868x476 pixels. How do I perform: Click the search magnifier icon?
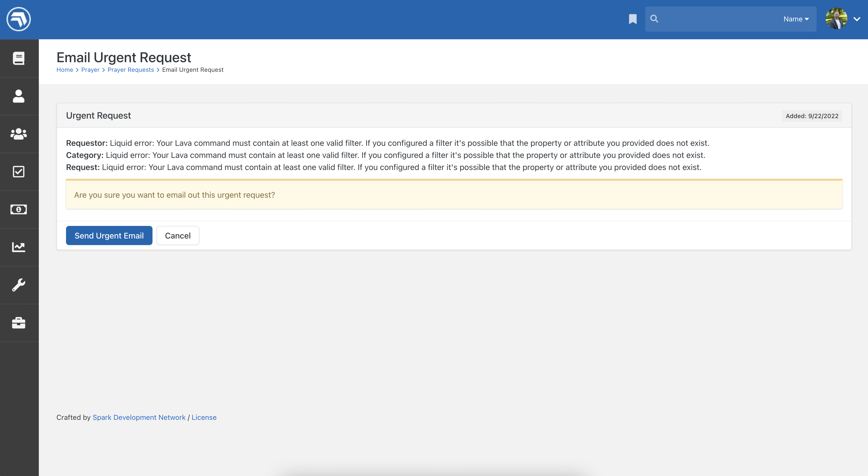654,19
